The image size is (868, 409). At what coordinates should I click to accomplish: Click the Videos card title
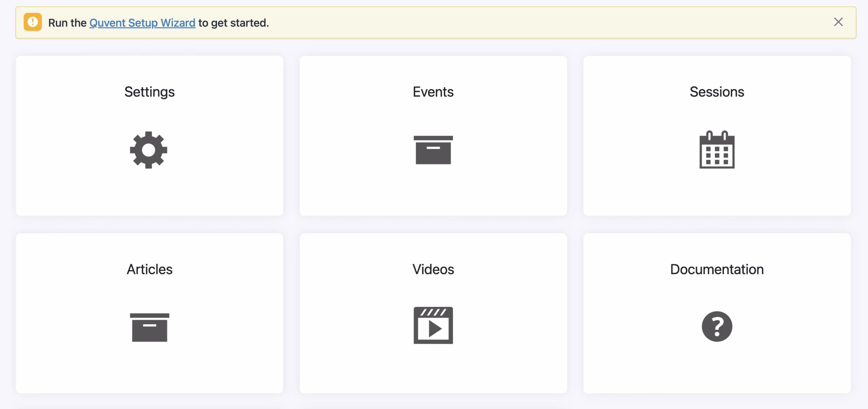[x=433, y=269]
